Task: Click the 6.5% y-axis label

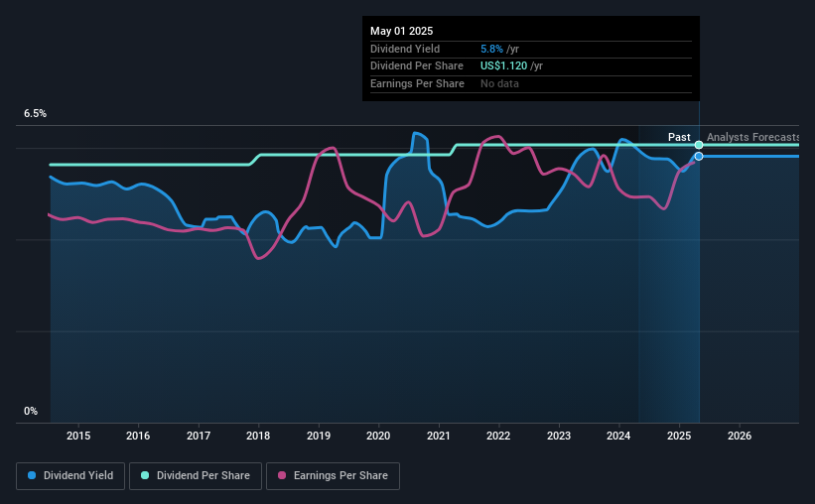Action: (x=36, y=114)
